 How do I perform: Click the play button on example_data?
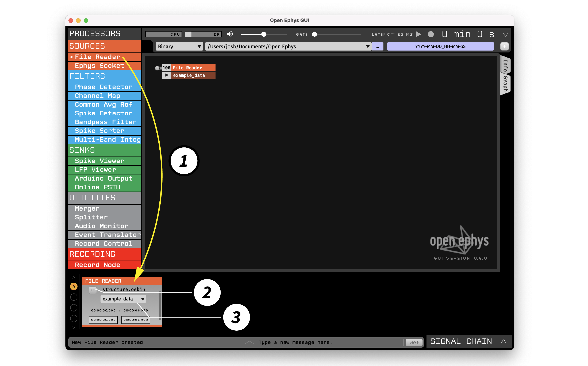pos(166,75)
